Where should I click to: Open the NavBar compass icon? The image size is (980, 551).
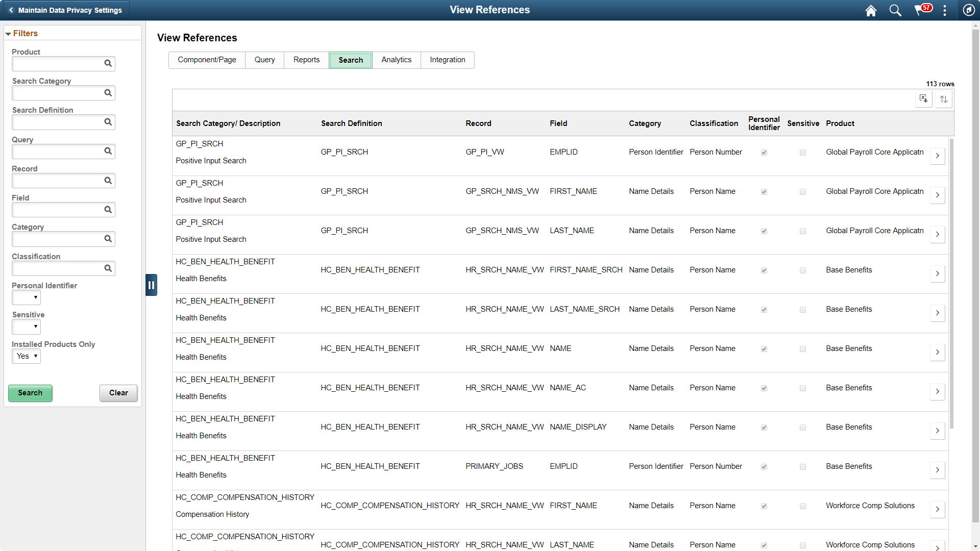point(969,10)
